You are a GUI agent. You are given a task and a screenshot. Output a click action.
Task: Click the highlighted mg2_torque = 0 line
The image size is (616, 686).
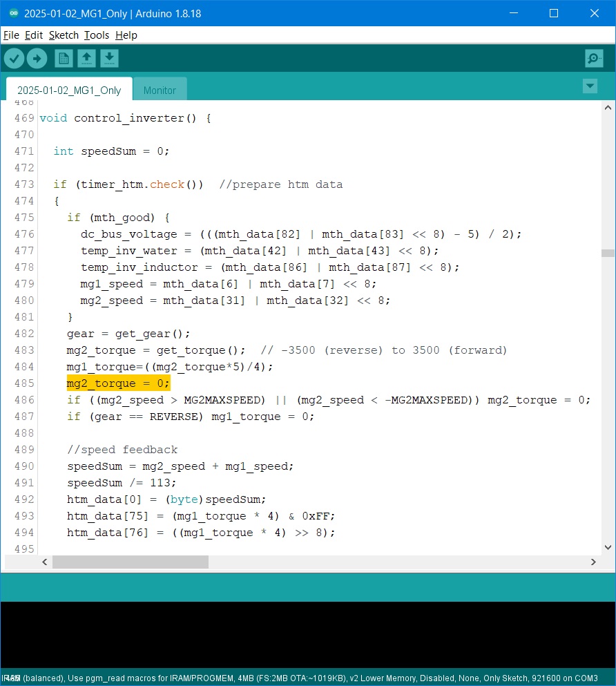[118, 383]
